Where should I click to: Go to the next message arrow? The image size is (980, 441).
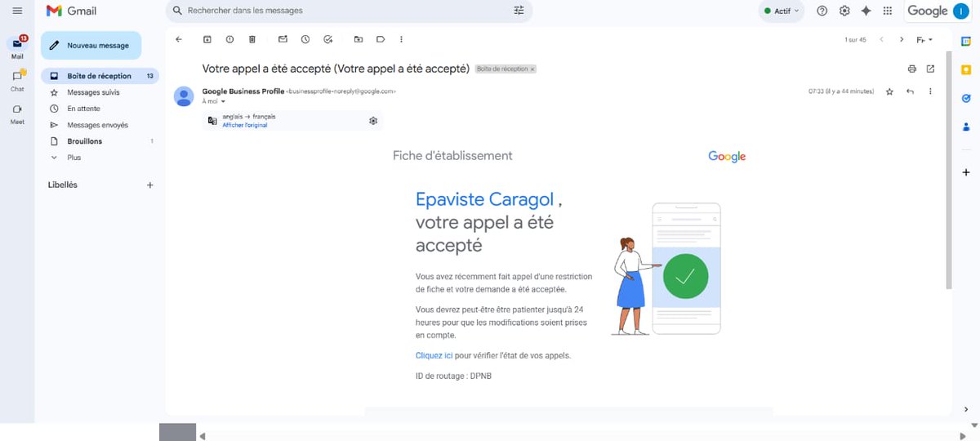tap(902, 39)
